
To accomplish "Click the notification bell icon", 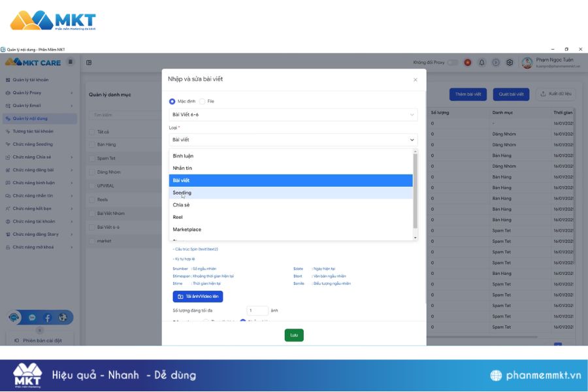I will 482,63.
